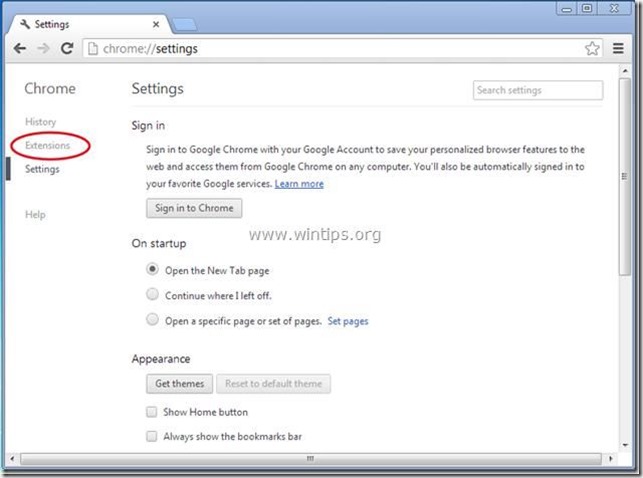The height and width of the screenshot is (478, 643).
Task: Click the Appearance section heading
Action: coord(161,359)
